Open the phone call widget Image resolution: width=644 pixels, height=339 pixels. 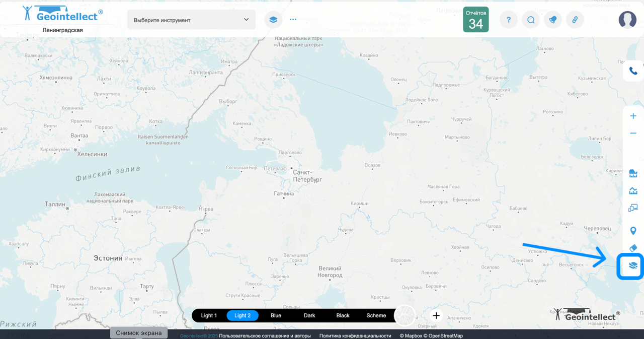tap(633, 71)
